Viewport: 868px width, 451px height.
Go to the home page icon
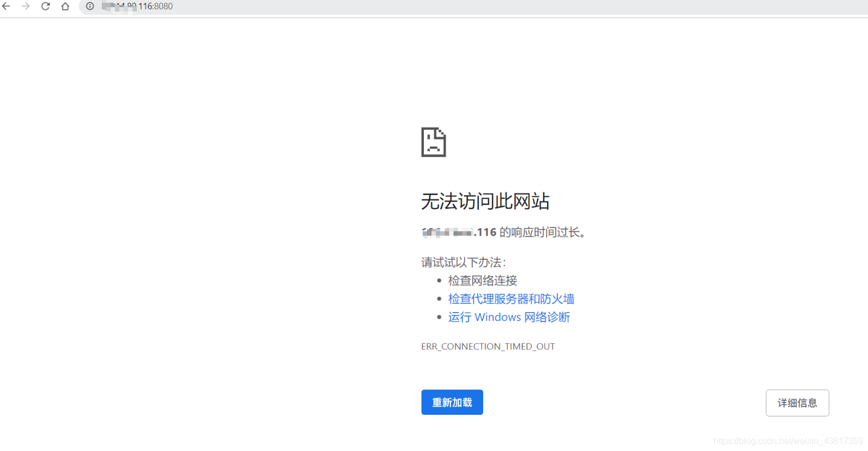(x=65, y=7)
